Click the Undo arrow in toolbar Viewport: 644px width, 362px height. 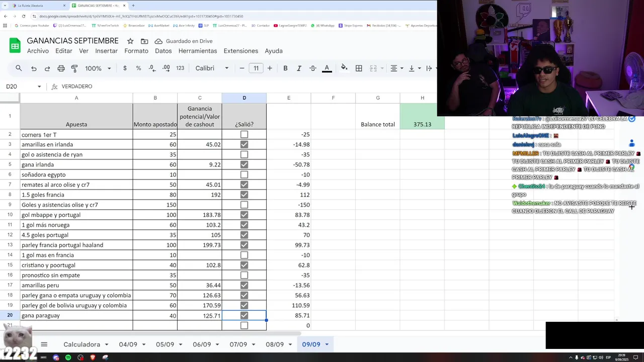coord(34,68)
